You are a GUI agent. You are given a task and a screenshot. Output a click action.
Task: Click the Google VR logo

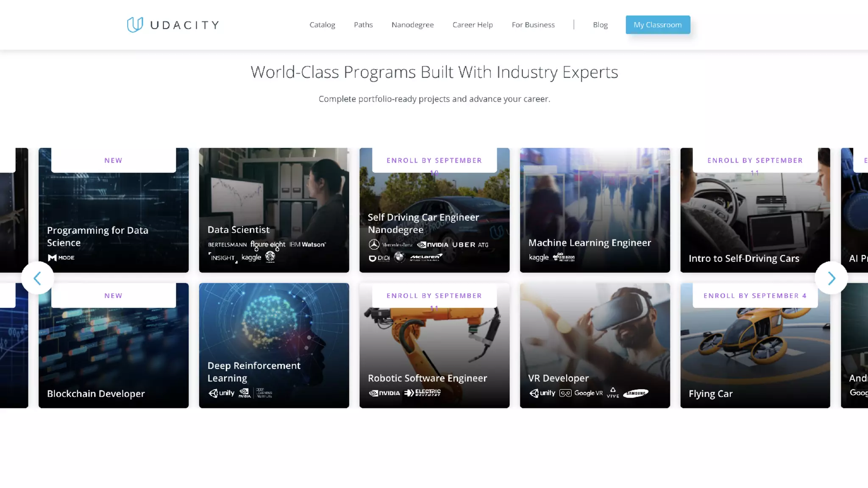[x=581, y=393]
